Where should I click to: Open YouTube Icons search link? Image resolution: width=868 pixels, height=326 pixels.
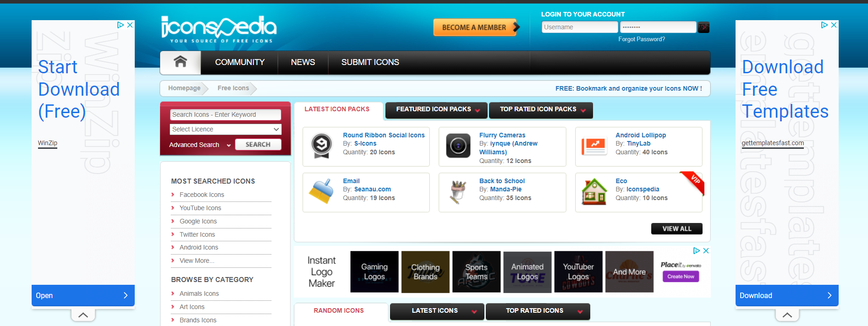pos(200,208)
